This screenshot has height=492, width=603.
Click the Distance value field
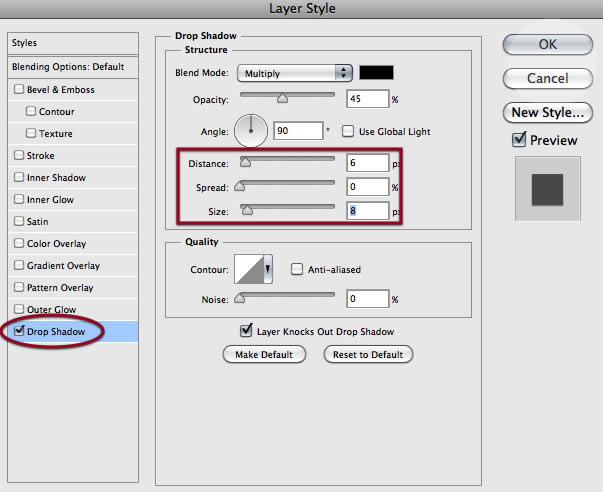368,163
